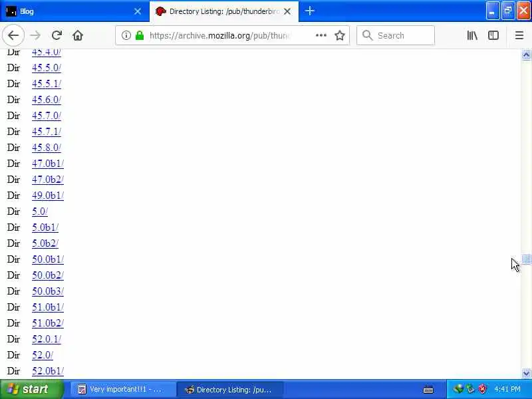Open the Windows Start menu
This screenshot has width=532, height=399.
tap(31, 389)
